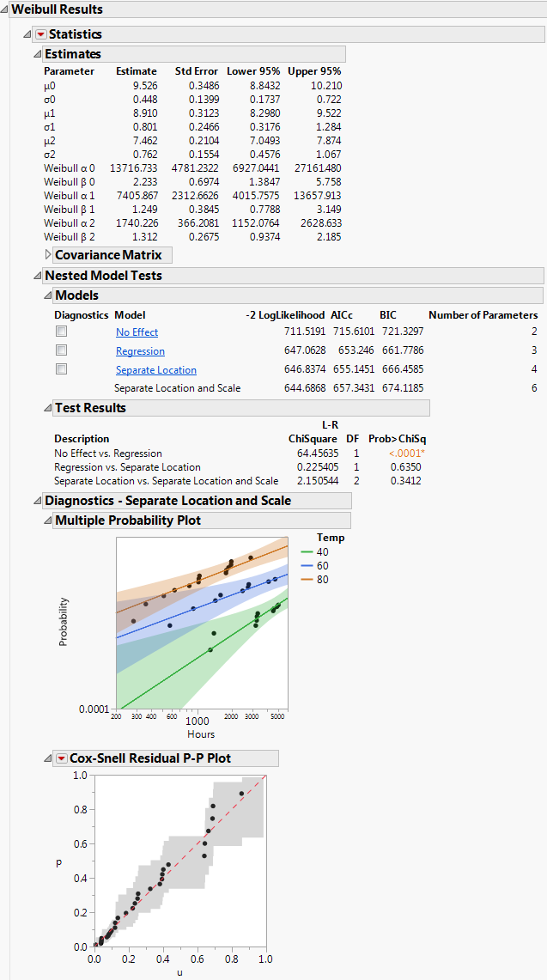This screenshot has width=547, height=980.
Task: Collapse the Models outline node
Action: point(48,295)
